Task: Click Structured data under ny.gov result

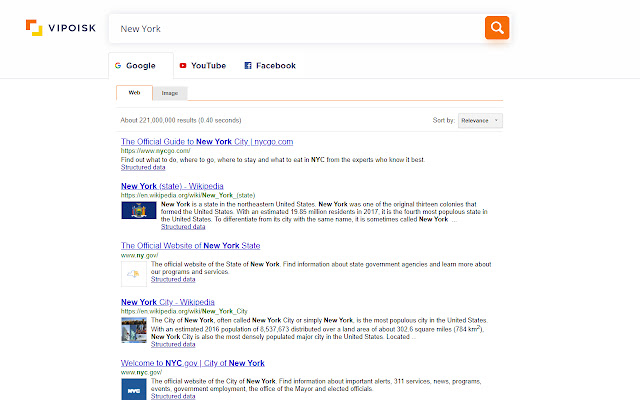Action: point(173,279)
